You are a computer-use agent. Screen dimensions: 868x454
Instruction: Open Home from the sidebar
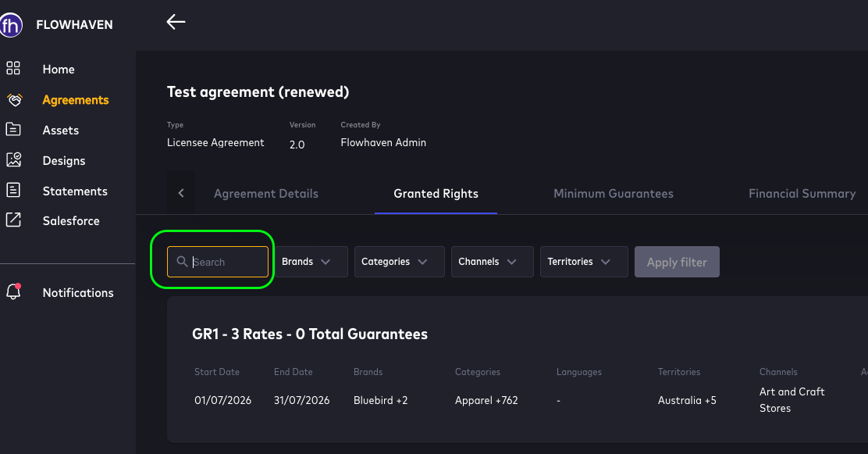pyautogui.click(x=59, y=70)
